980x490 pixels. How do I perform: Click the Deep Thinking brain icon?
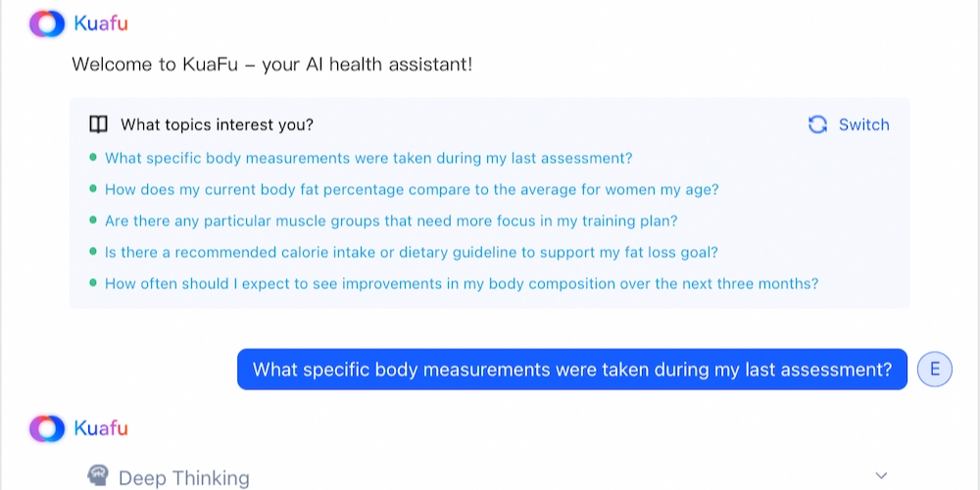(x=98, y=476)
